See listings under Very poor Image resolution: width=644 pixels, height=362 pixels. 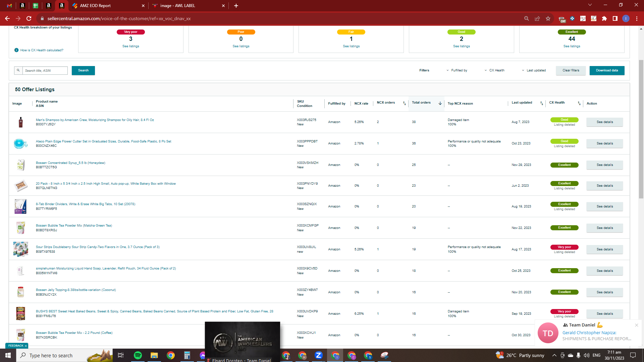click(131, 46)
